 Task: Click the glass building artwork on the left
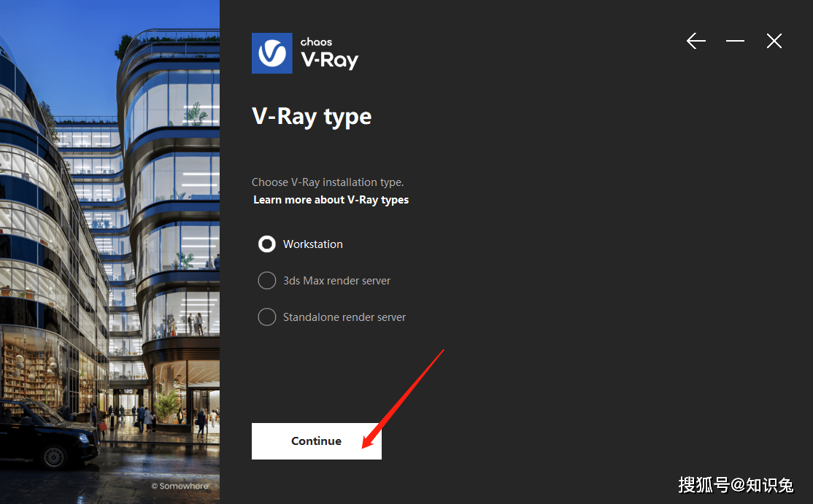[110, 252]
